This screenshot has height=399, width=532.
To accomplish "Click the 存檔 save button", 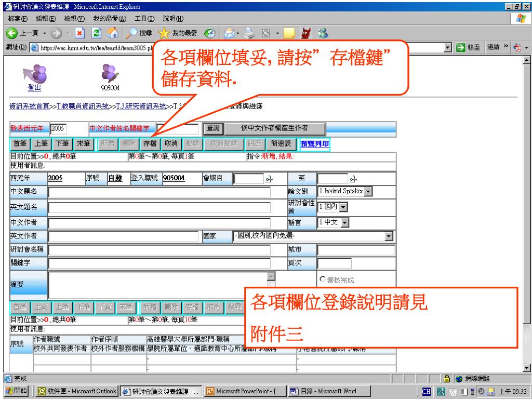I will [x=150, y=144].
